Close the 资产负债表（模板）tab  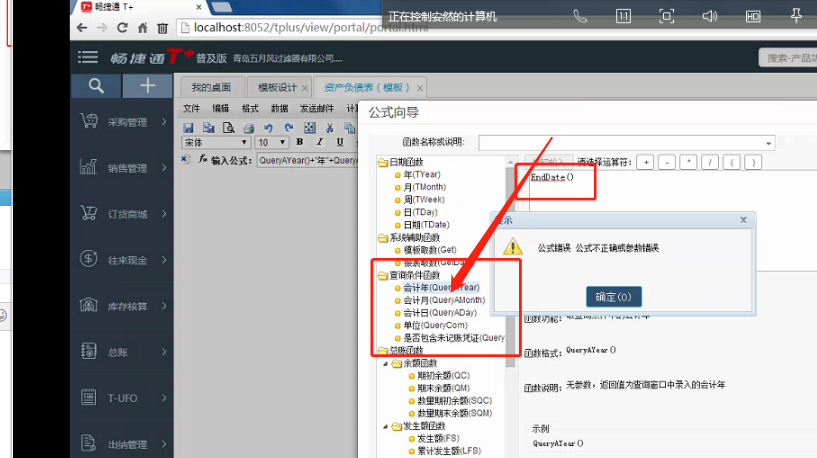(x=419, y=88)
